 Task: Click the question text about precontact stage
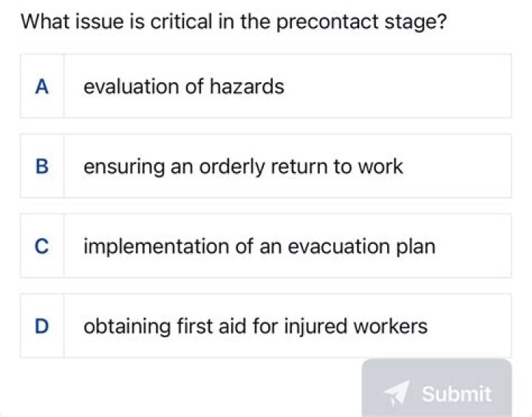coord(233,22)
